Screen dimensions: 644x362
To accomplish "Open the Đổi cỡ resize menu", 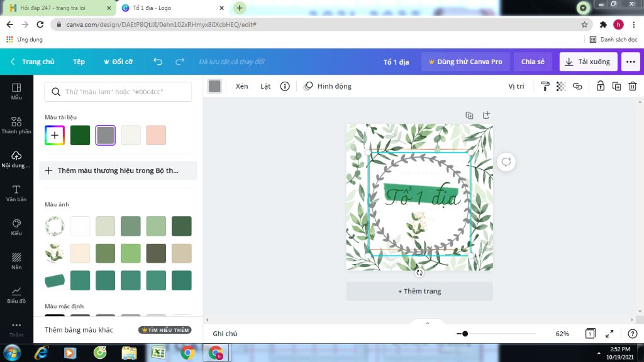I will [118, 62].
